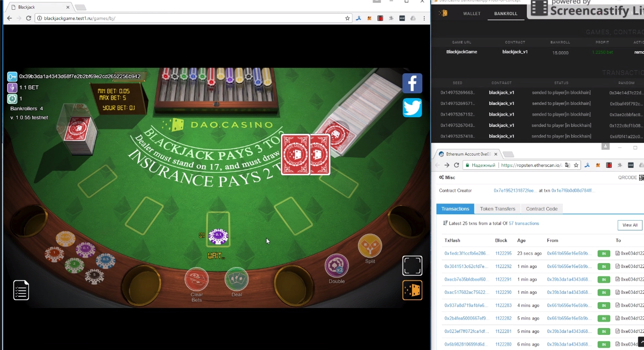Image resolution: width=644 pixels, height=350 pixels.
Task: Open the game history checklist icon
Action: coord(21,290)
